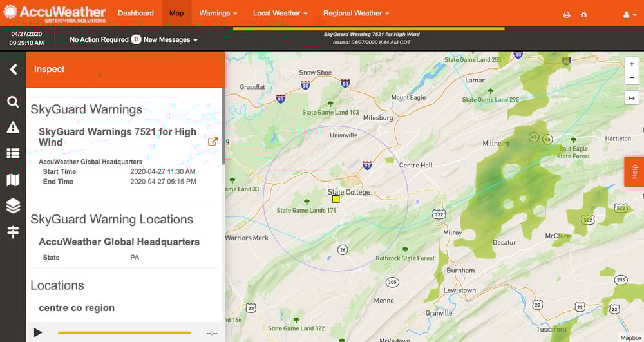644x342 pixels.
Task: Open the Local Weather dropdown
Action: point(280,13)
